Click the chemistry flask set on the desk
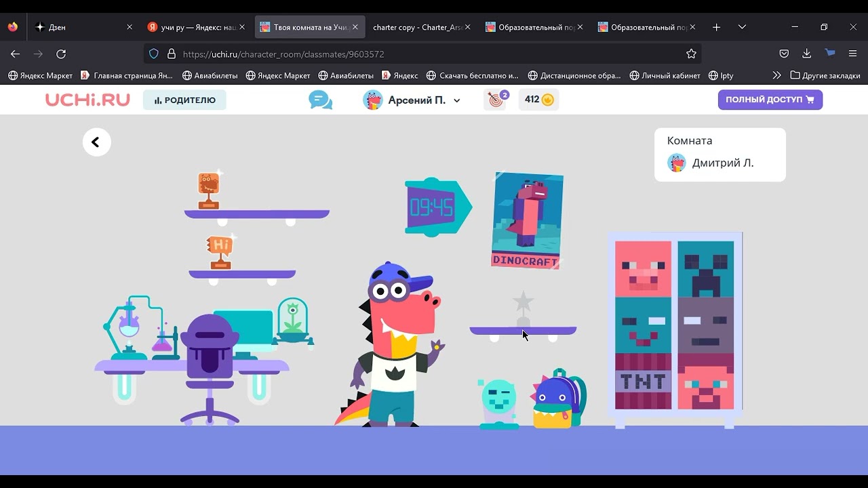Screen dimensions: 868x488 click(140, 328)
